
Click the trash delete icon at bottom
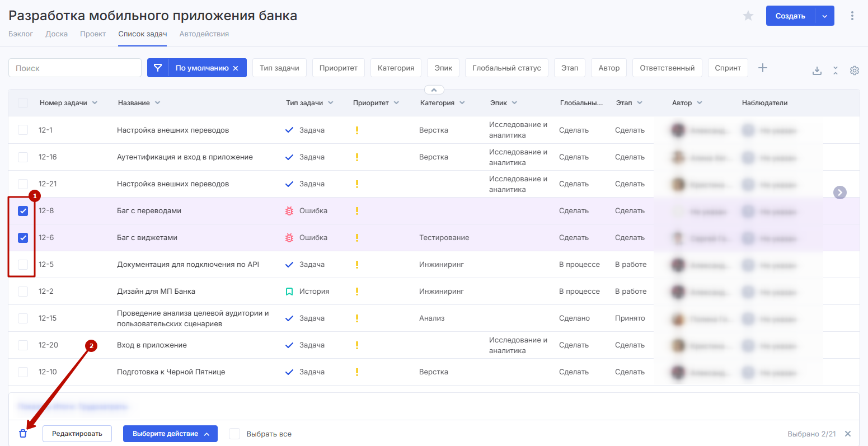[x=23, y=434]
